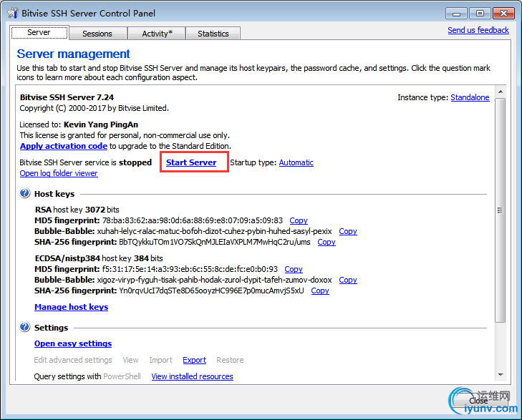Change the Automatic startup type link
Viewport: 522px width, 420px height.
point(296,162)
